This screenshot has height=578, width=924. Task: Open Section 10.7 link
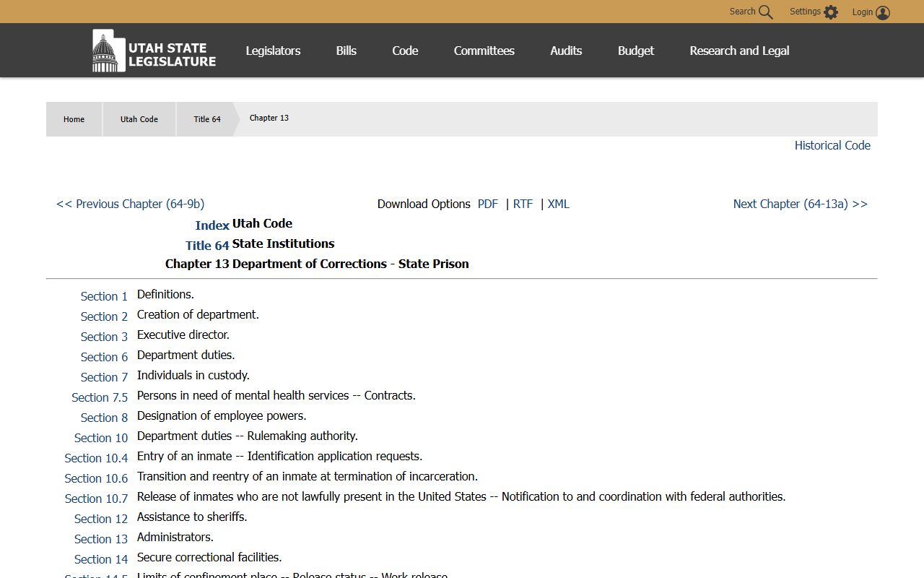[x=96, y=499]
